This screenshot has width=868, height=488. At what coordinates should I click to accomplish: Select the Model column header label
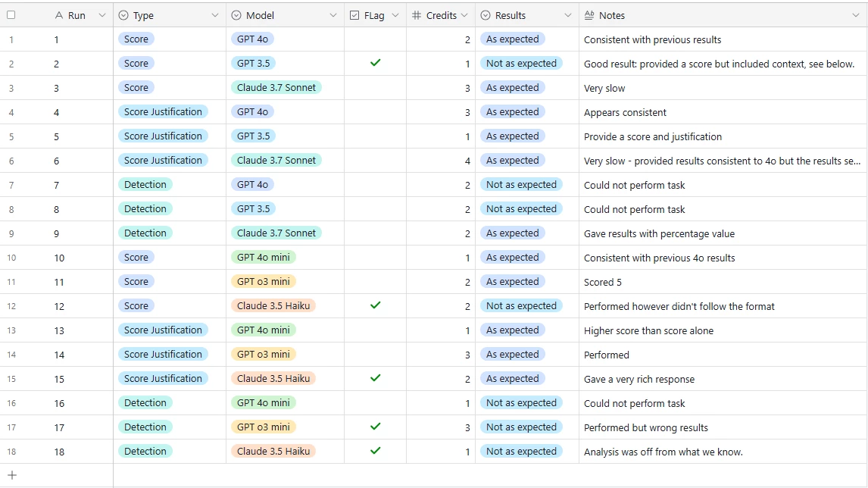[261, 15]
